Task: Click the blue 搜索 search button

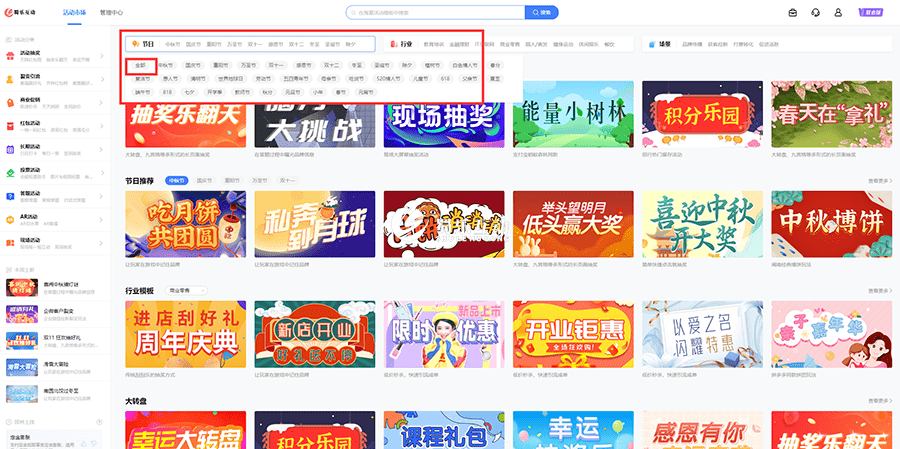Action: [541, 12]
